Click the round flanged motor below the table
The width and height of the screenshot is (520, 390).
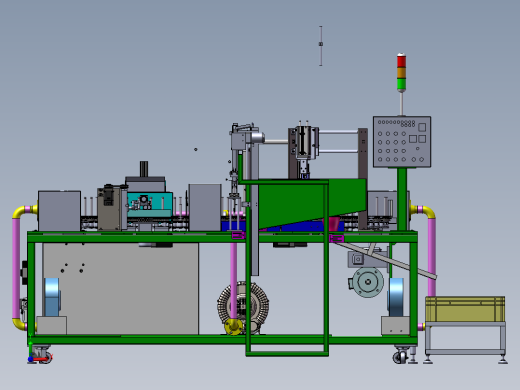[368, 282]
